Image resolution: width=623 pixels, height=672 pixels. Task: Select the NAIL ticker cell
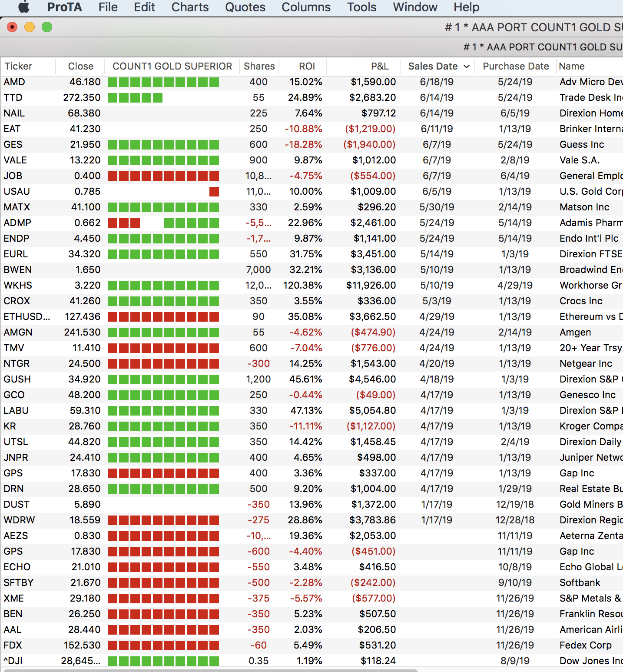click(x=14, y=113)
